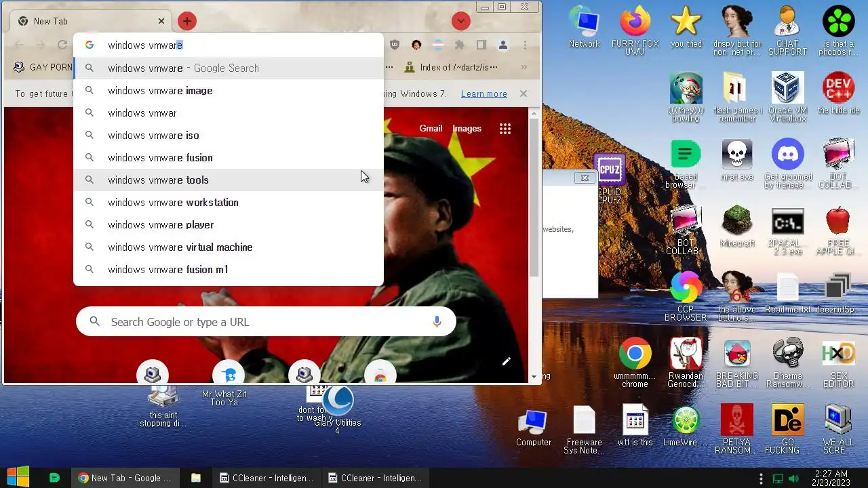Open the 'wtf is this' file icon

pyautogui.click(x=635, y=426)
